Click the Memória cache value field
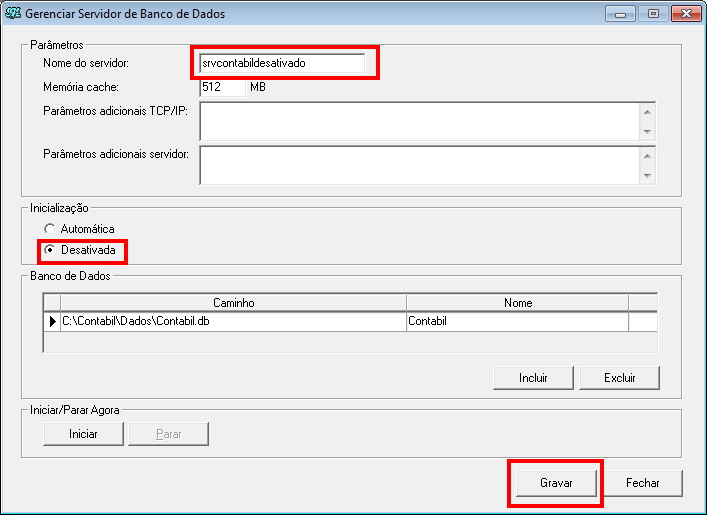The width and height of the screenshot is (707, 515). (x=221, y=87)
